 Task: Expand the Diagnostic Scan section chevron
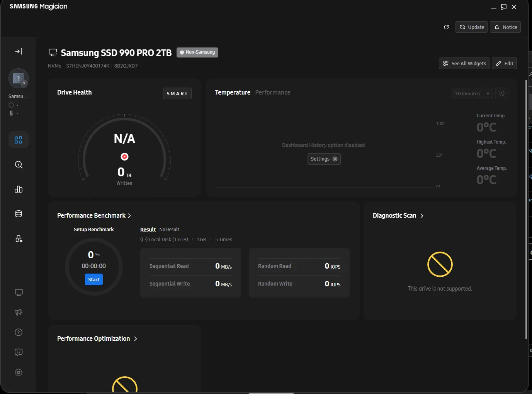(422, 216)
